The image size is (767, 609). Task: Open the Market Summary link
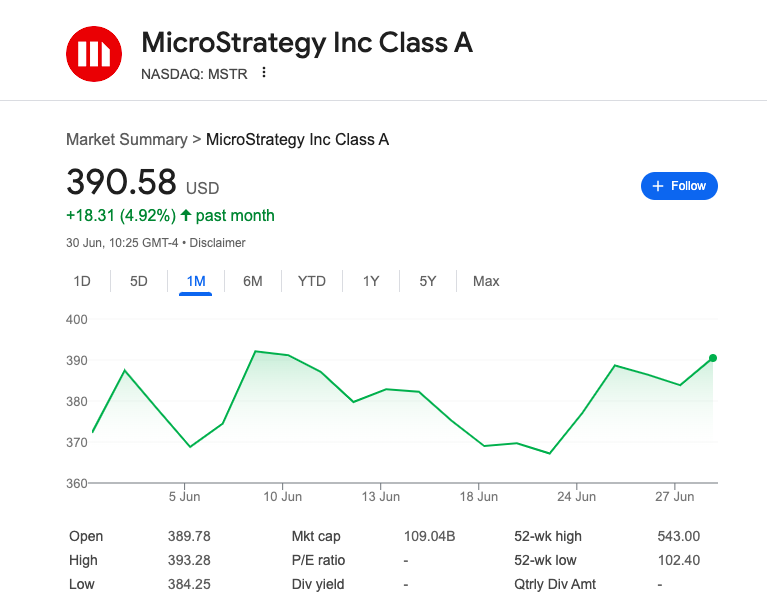[x=126, y=139]
